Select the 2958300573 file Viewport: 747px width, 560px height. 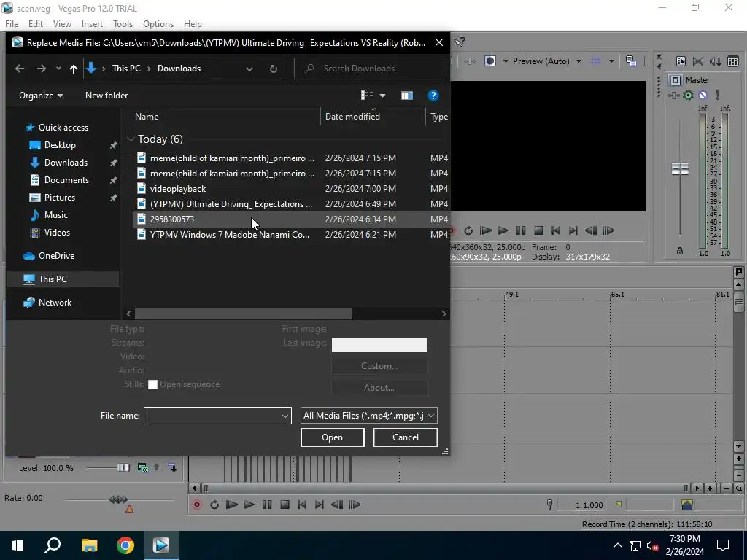point(172,219)
